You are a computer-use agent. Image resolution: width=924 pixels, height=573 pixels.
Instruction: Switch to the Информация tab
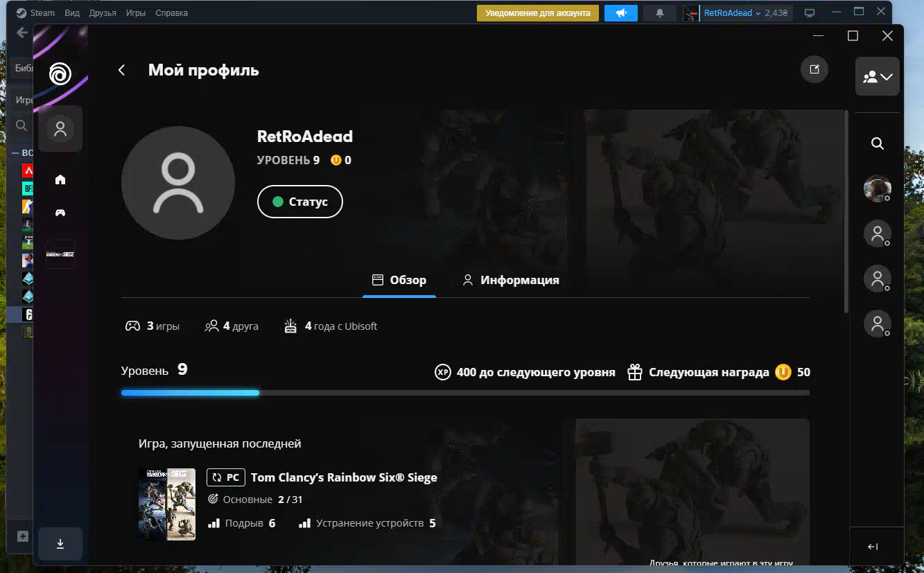510,280
